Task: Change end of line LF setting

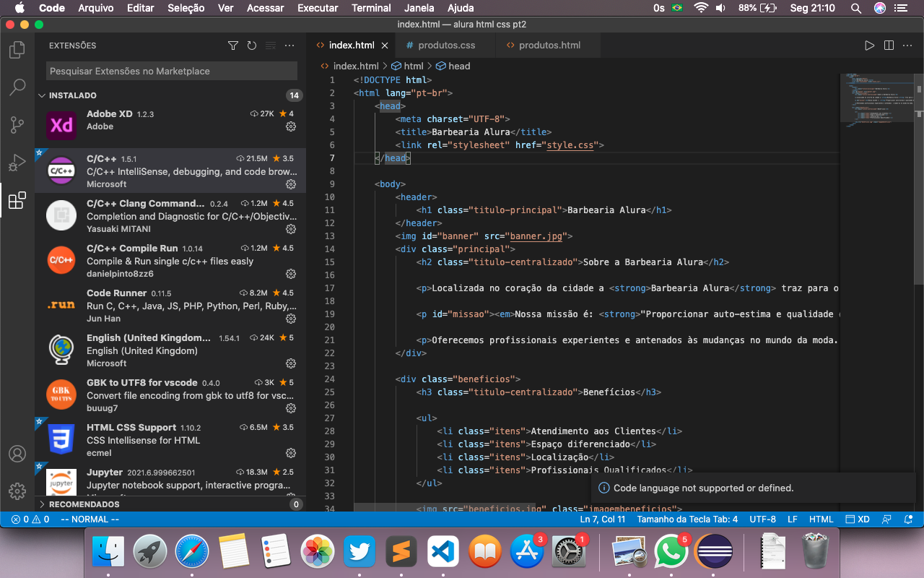Action: point(792,519)
